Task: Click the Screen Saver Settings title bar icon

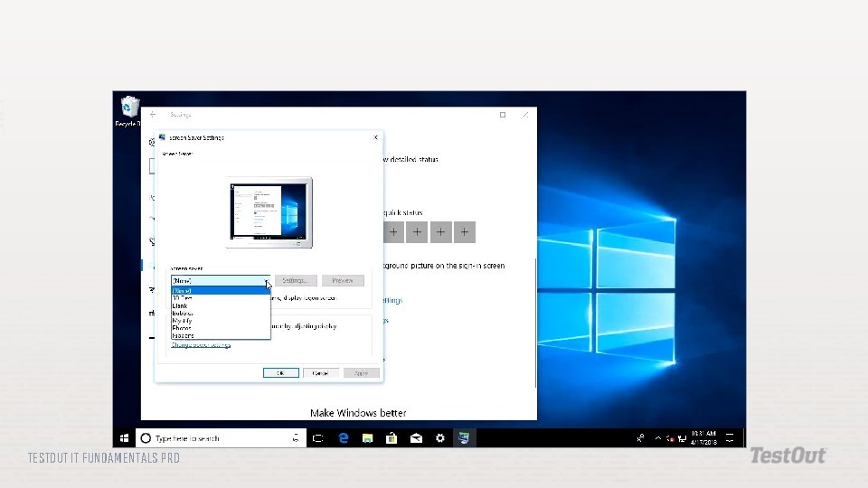Action: coord(162,137)
